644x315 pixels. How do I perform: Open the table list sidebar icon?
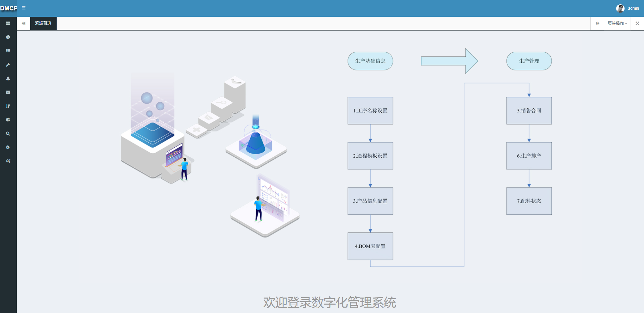pyautogui.click(x=8, y=51)
